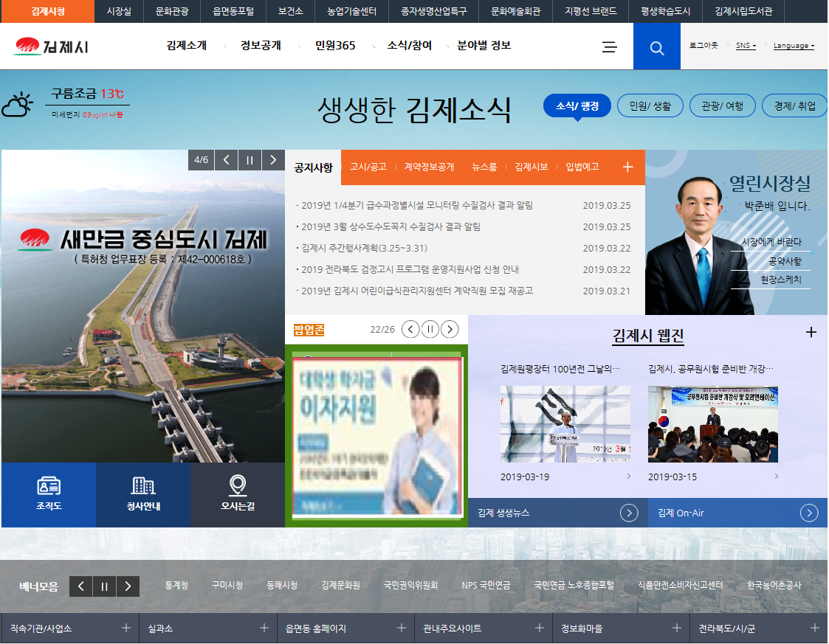
Task: Show previous popup zone slide
Action: click(x=410, y=329)
